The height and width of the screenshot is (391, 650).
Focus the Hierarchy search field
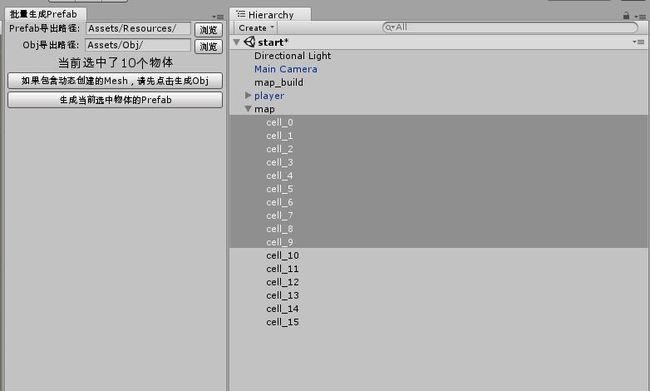[x=510, y=27]
